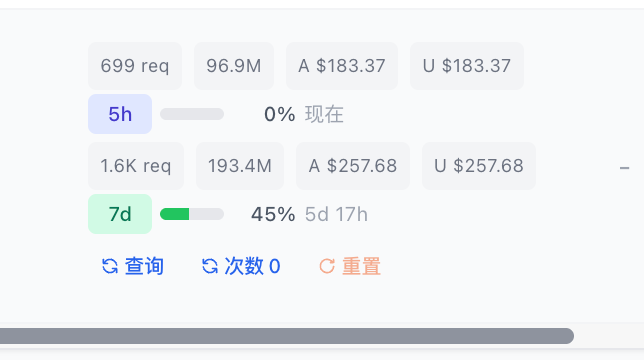Click the 193.4M tokens chip

click(x=240, y=166)
